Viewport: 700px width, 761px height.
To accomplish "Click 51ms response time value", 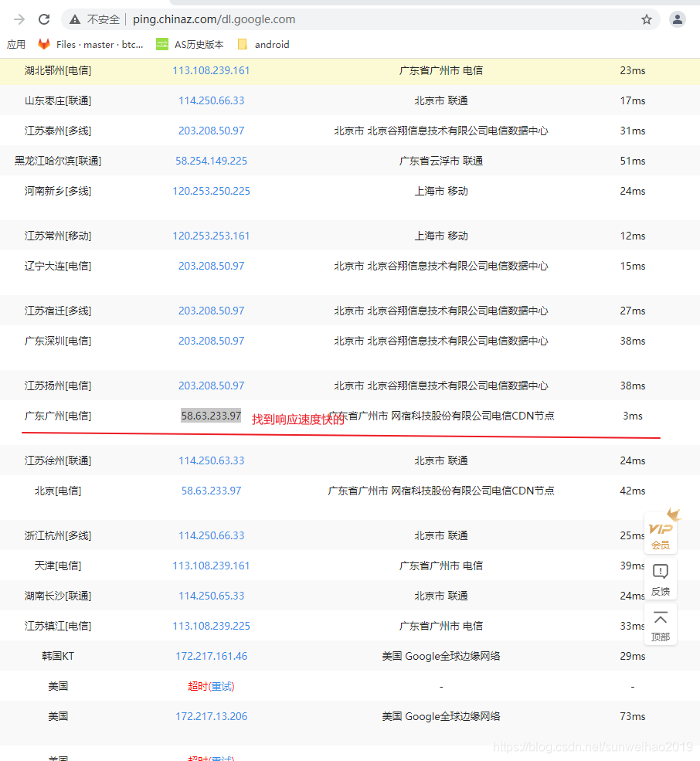I will pos(633,161).
